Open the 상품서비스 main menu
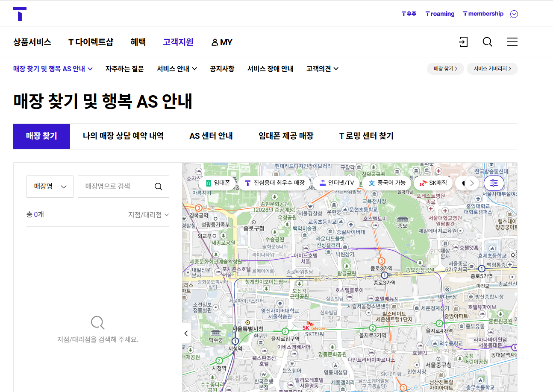553x392 pixels. tap(32, 42)
